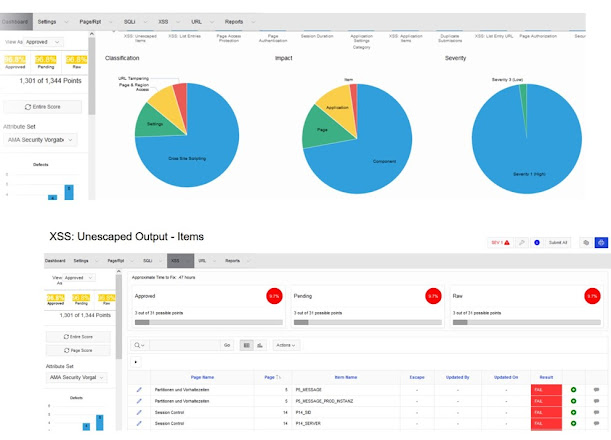
Task: Open the Page Authorization sub-tab
Action: [x=538, y=36]
